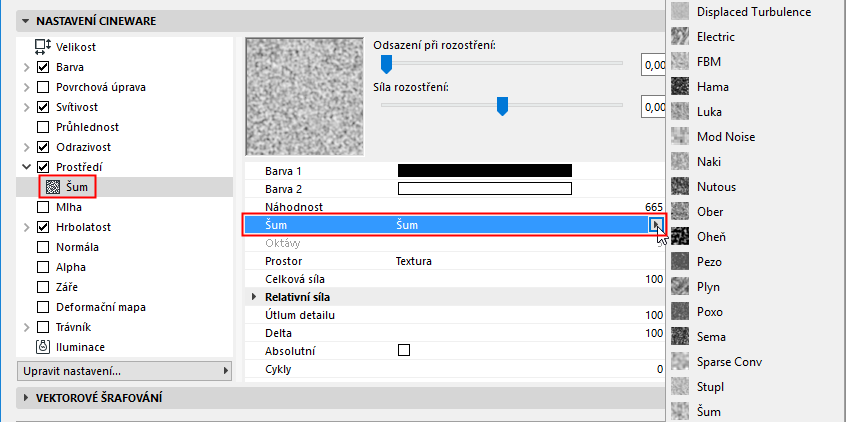This screenshot has height=422, width=846.
Task: Pick the Oheň noise thumbnail
Action: click(x=680, y=236)
